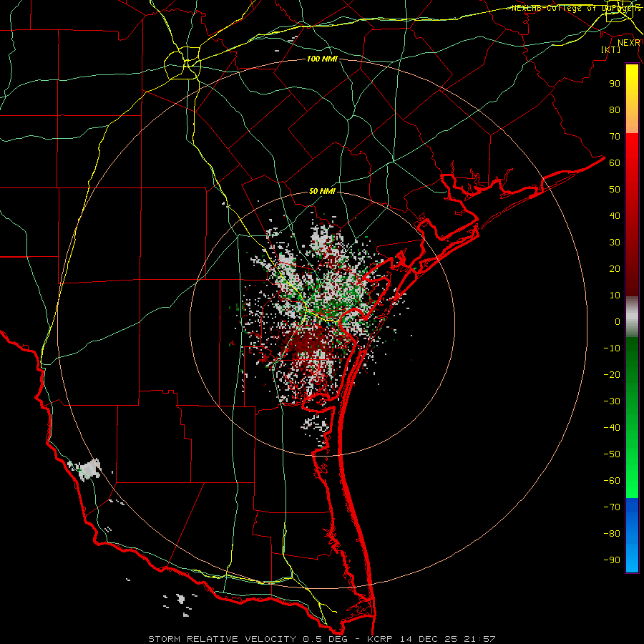This screenshot has width=644, height=644.
Task: Select the "[KT]" units label above the scale
Action: pyautogui.click(x=610, y=49)
